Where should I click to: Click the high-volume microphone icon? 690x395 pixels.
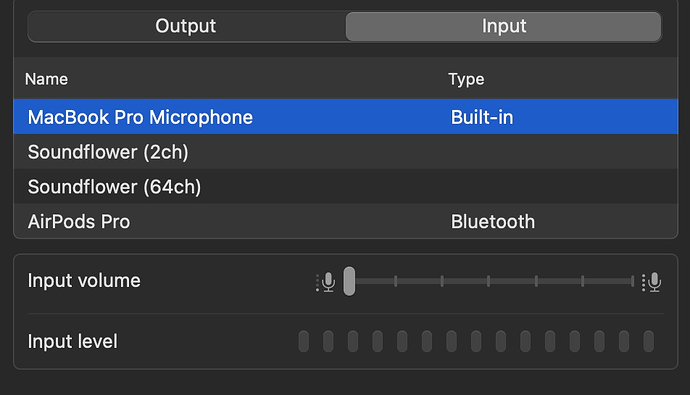pyautogui.click(x=652, y=282)
